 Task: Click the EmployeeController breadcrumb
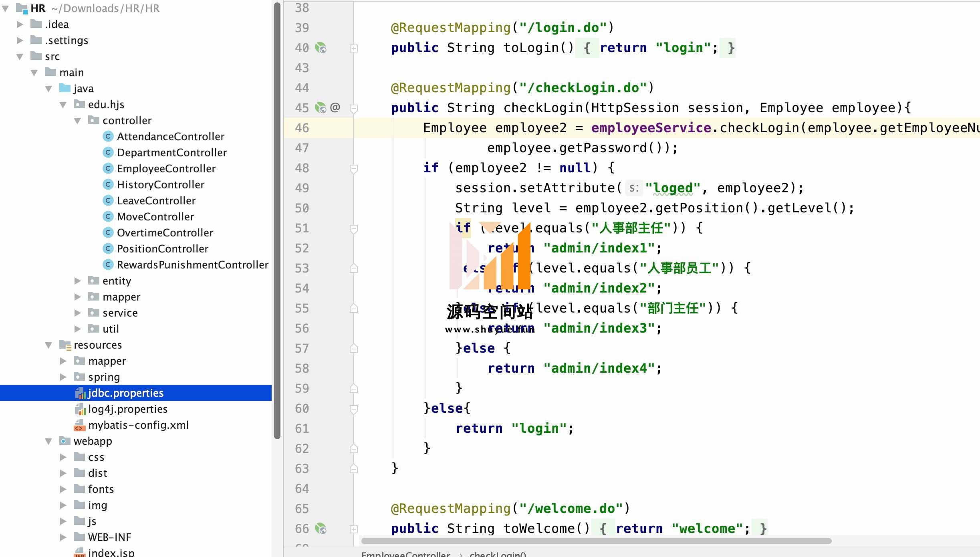point(406,554)
